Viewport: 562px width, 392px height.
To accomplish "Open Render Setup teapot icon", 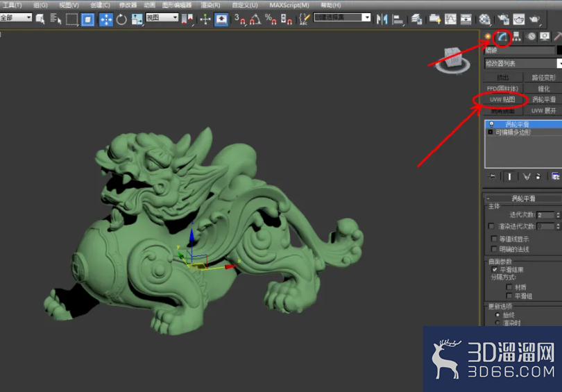I will coord(503,19).
